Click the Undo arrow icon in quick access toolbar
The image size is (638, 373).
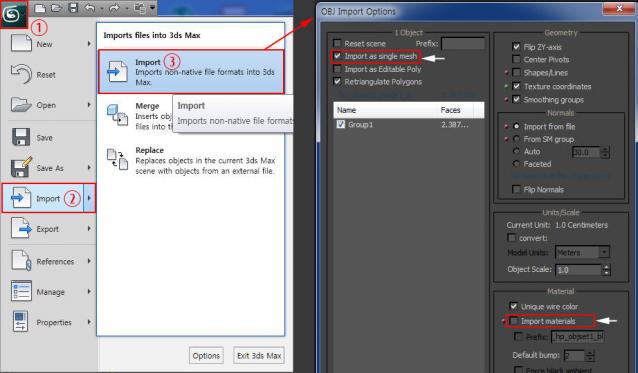tap(90, 8)
